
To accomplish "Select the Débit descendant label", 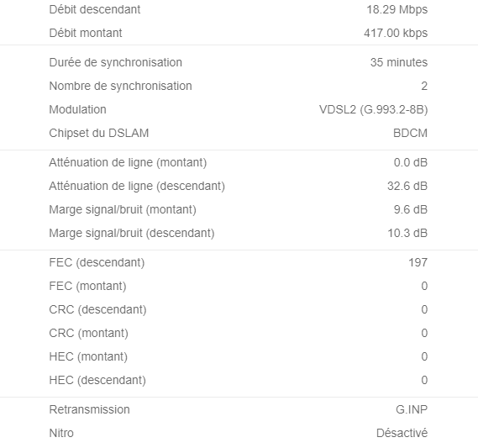I will [94, 9].
